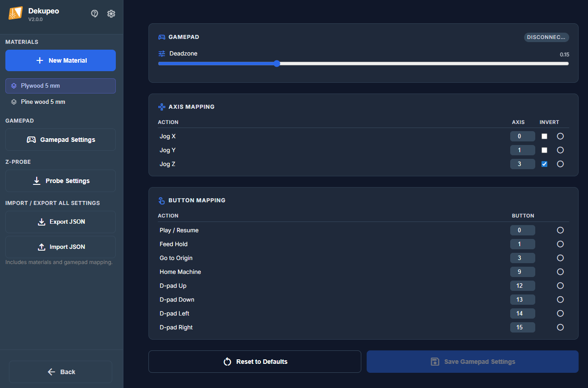Click the layers icon beside Pine wood 5 mm

point(14,102)
